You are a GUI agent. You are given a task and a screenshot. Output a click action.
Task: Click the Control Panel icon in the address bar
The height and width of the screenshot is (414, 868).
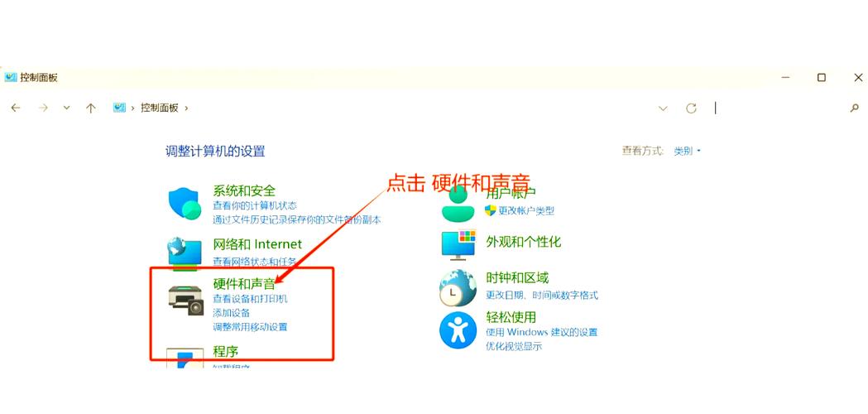(x=120, y=108)
